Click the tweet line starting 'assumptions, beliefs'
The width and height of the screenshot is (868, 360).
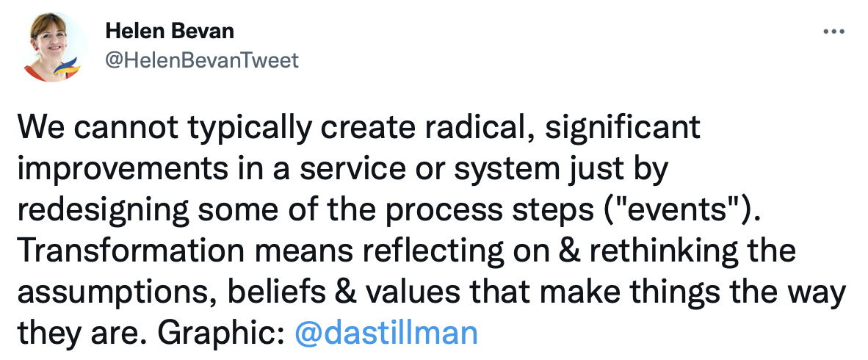pos(432,292)
